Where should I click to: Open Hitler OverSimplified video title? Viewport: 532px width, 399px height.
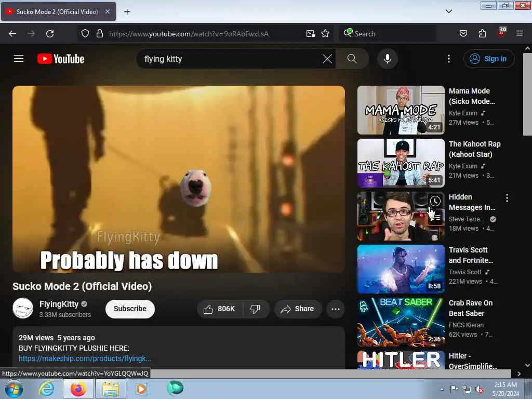point(473,361)
